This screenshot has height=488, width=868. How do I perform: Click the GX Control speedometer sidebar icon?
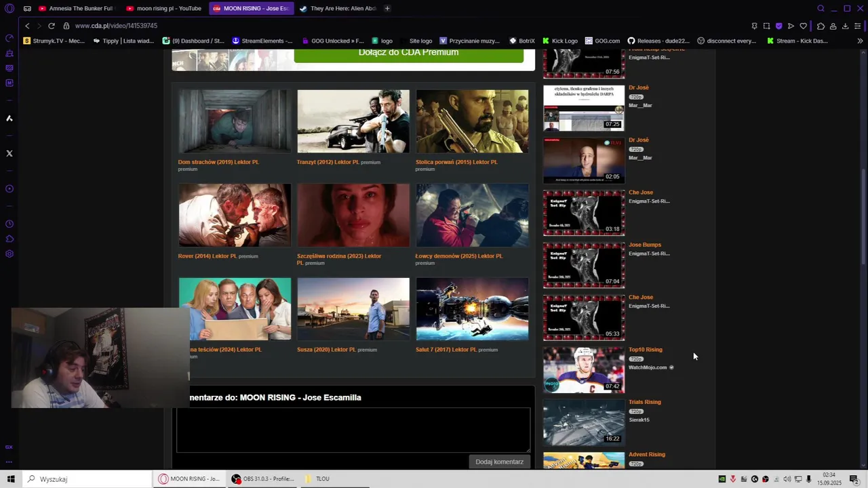9,38
